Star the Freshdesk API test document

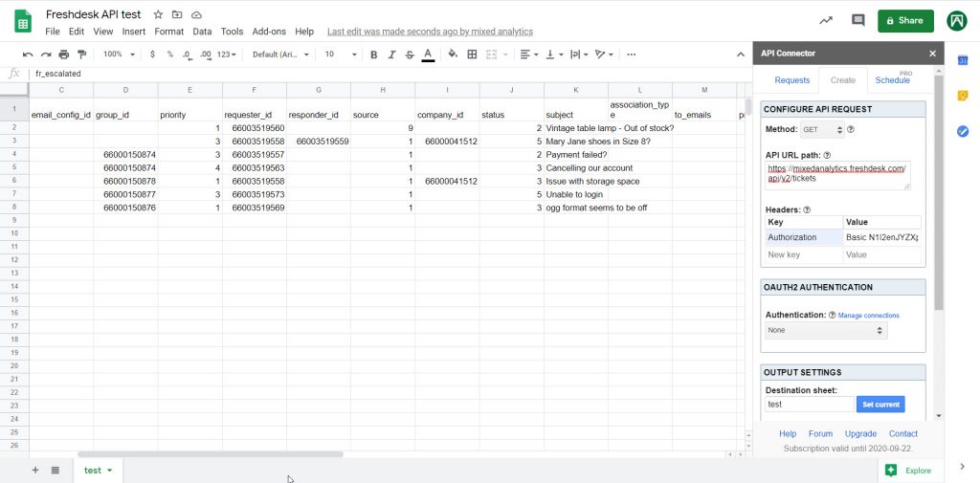[x=158, y=14]
